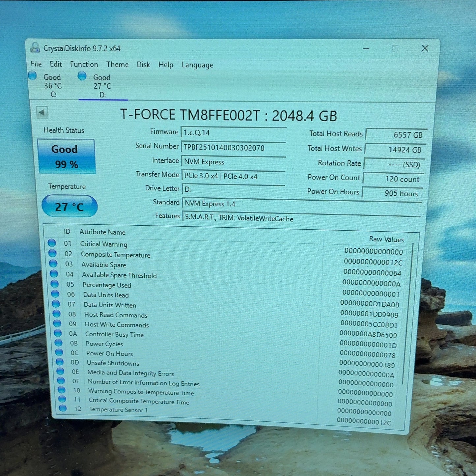Click the status dot beside Temperature Sensor 1
476x476 pixels.
[63, 408]
